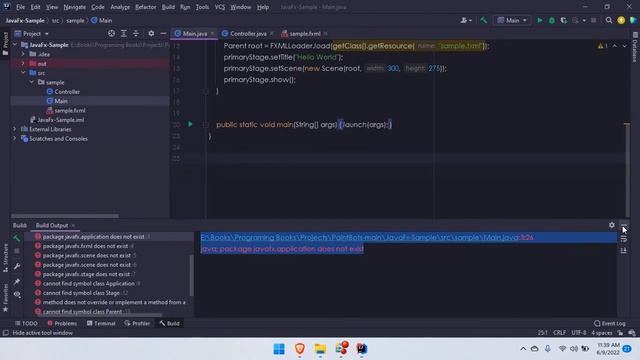This screenshot has height=360, width=640.
Task: Expand External Libraries node
Action: click(15, 129)
